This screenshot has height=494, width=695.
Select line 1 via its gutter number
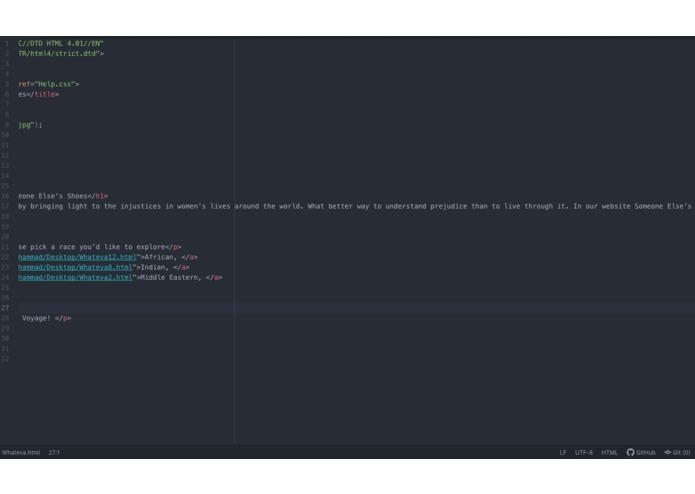(x=7, y=43)
